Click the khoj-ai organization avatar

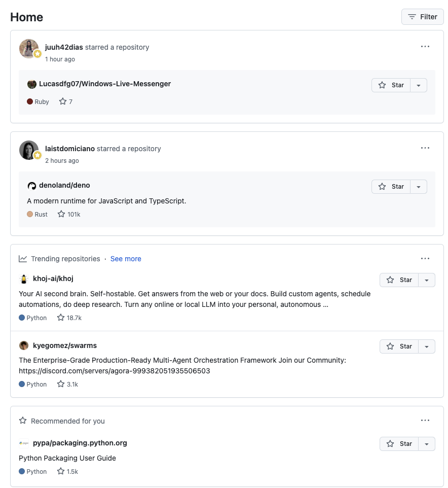click(23, 278)
